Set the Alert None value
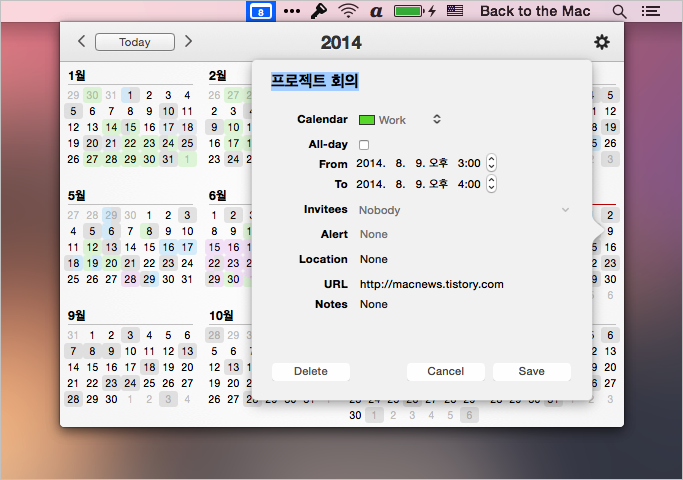This screenshot has height=480, width=683. pos(374,234)
